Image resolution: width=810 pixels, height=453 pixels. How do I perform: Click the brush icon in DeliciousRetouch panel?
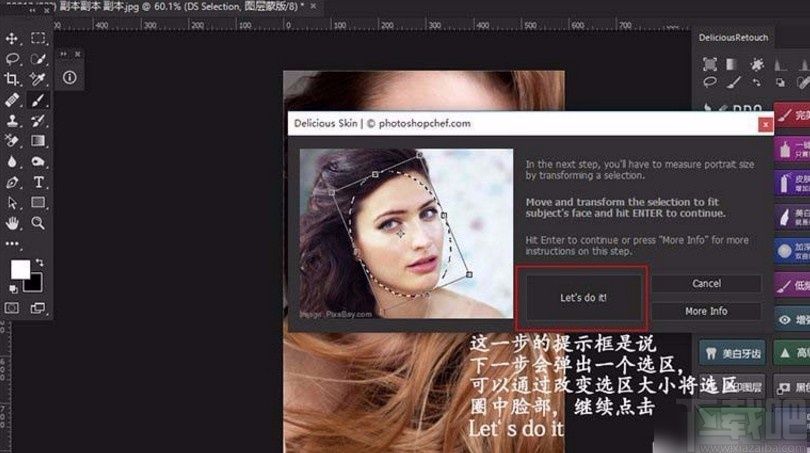pyautogui.click(x=733, y=82)
